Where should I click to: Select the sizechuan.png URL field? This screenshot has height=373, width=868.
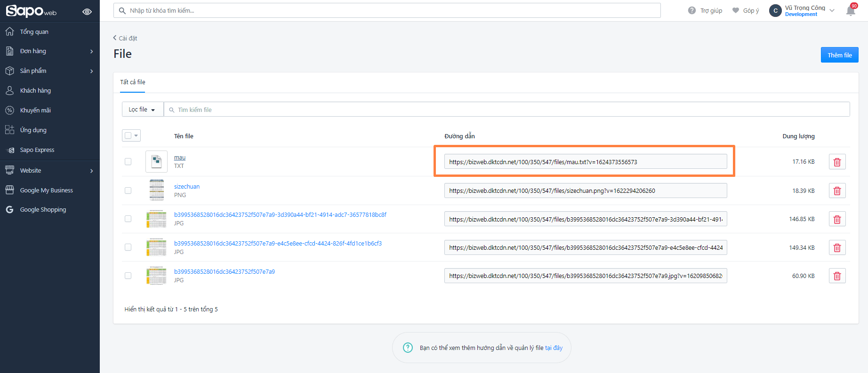point(586,190)
